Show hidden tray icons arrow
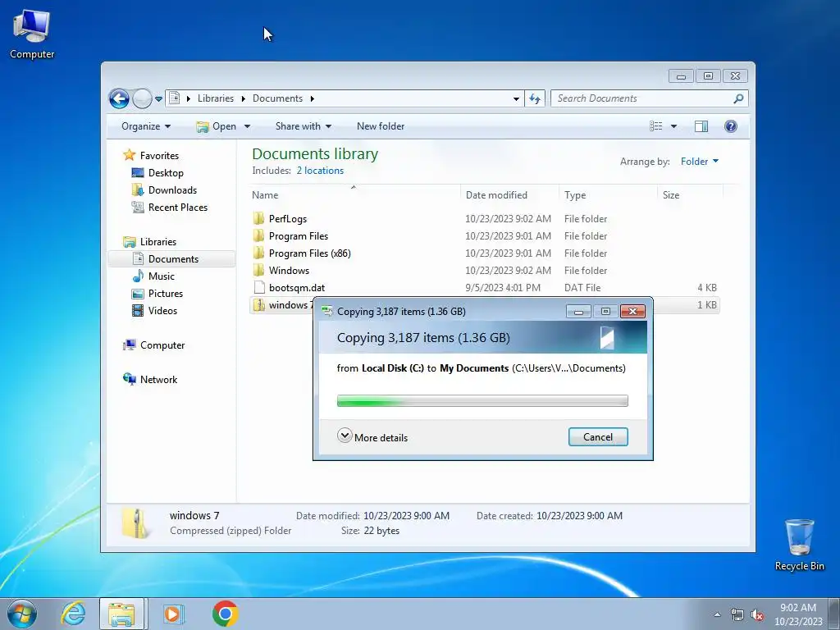840x630 pixels. tap(717, 614)
